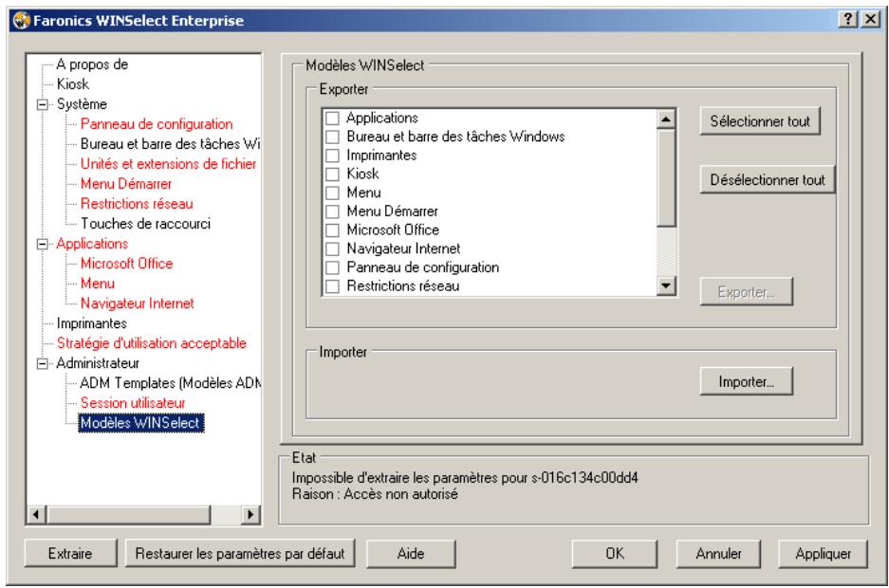Check the Restrictions réseau export checkbox
The height and width of the screenshot is (588, 889).
point(333,286)
